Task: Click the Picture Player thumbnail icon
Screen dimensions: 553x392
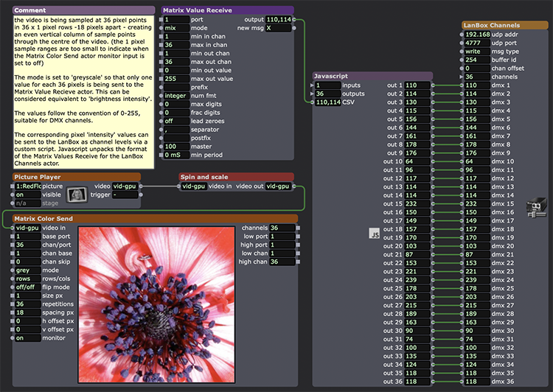Action: pos(77,195)
